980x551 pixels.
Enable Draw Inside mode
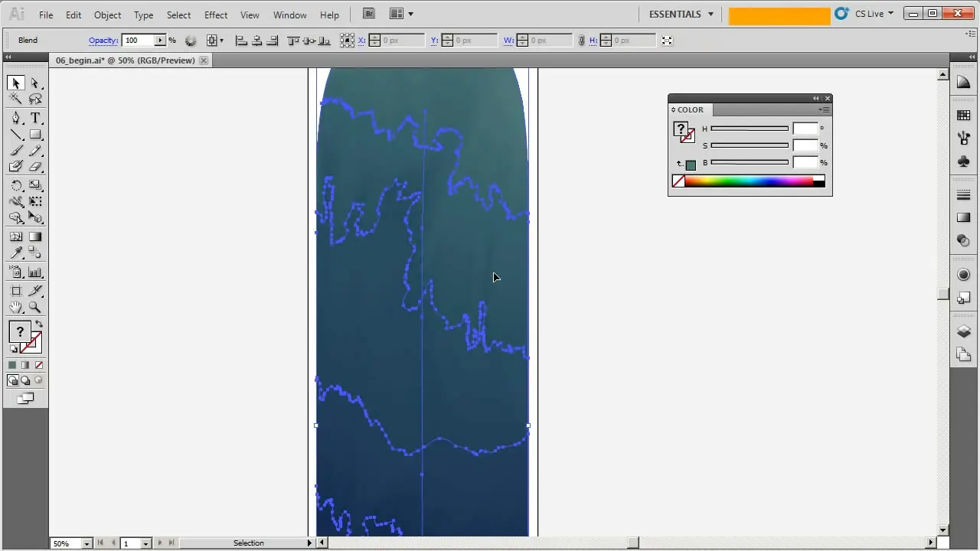38,380
